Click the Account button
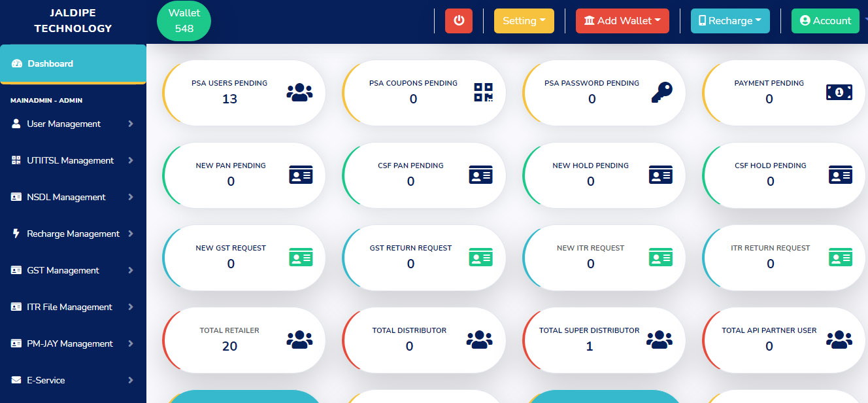Screen dimensions: 868x403 click(x=826, y=21)
